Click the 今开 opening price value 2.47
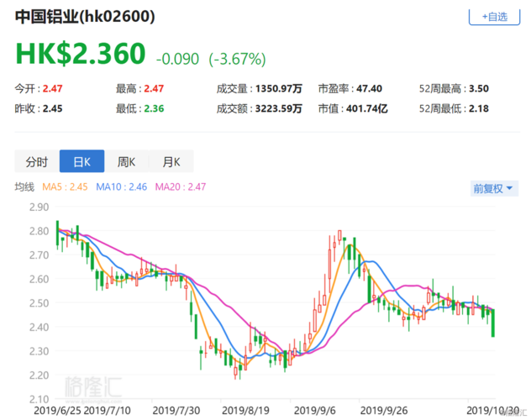 tap(52, 89)
